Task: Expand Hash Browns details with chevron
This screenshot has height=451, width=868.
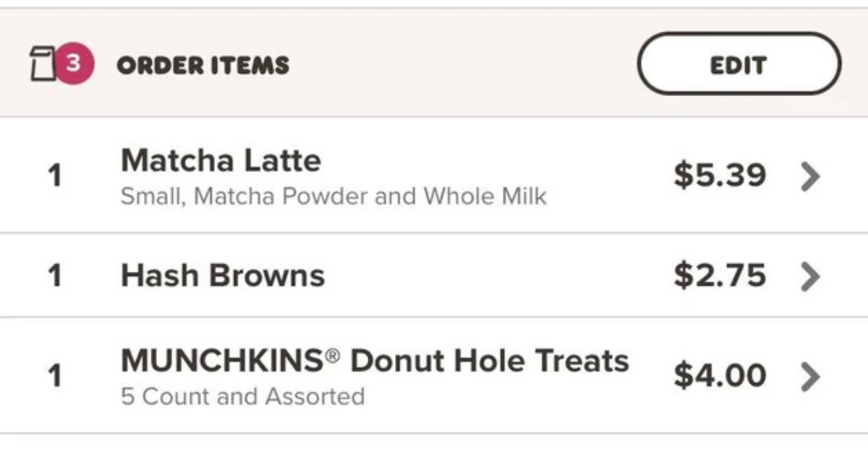Action: (811, 276)
